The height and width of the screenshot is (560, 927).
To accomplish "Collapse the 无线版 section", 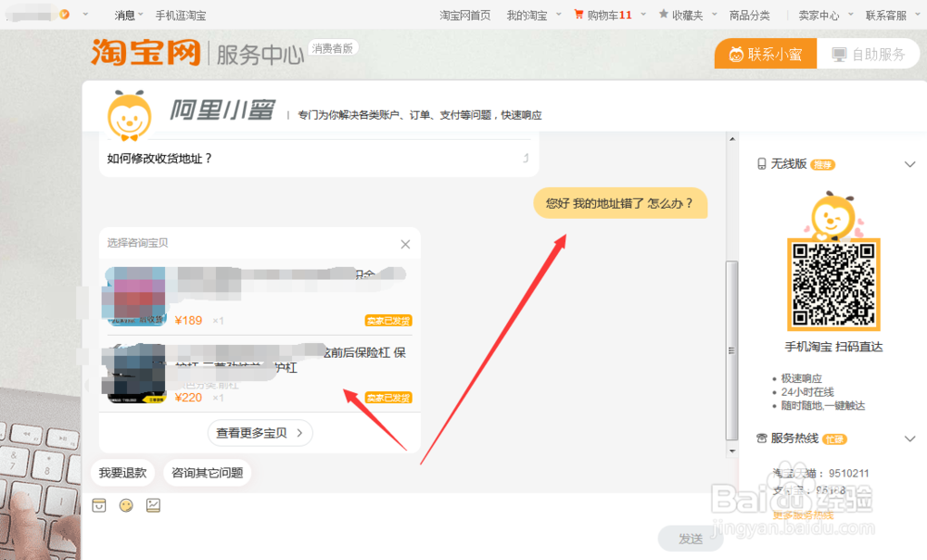I will point(910,164).
